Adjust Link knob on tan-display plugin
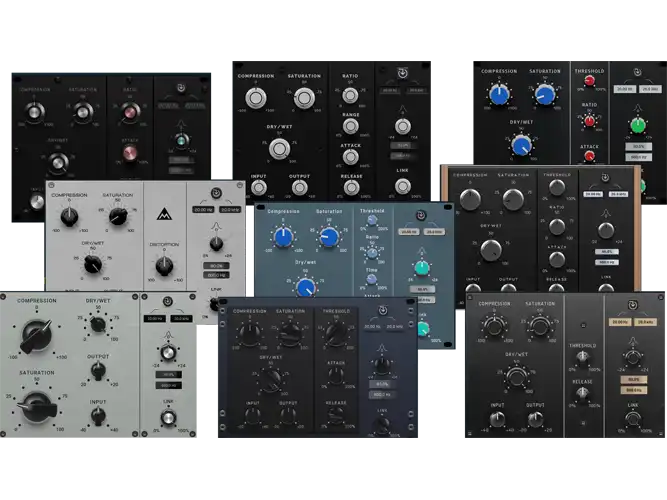 click(633, 419)
